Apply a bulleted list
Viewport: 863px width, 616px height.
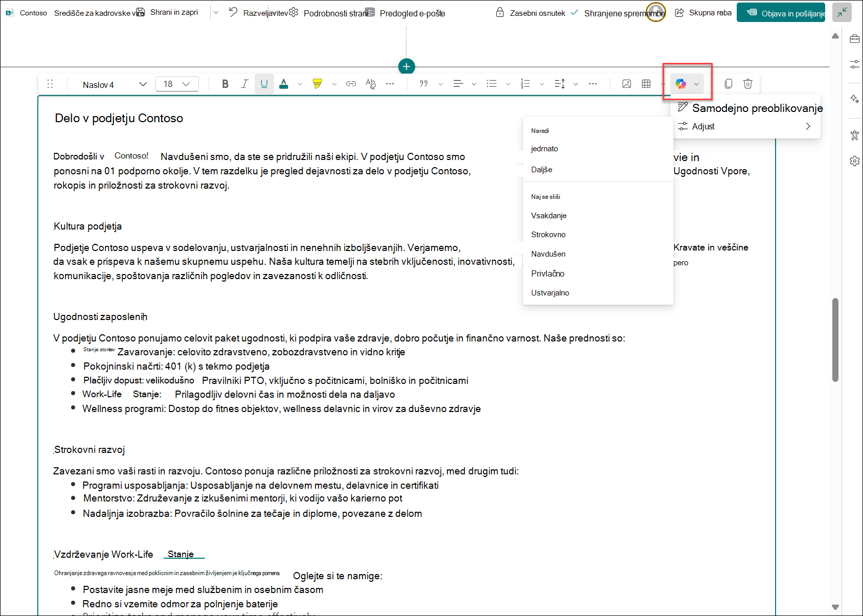492,84
